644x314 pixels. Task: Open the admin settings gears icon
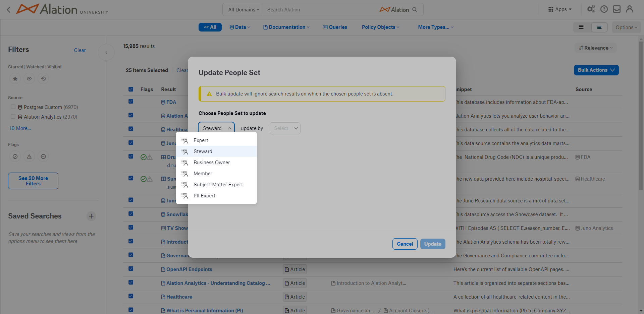(591, 9)
